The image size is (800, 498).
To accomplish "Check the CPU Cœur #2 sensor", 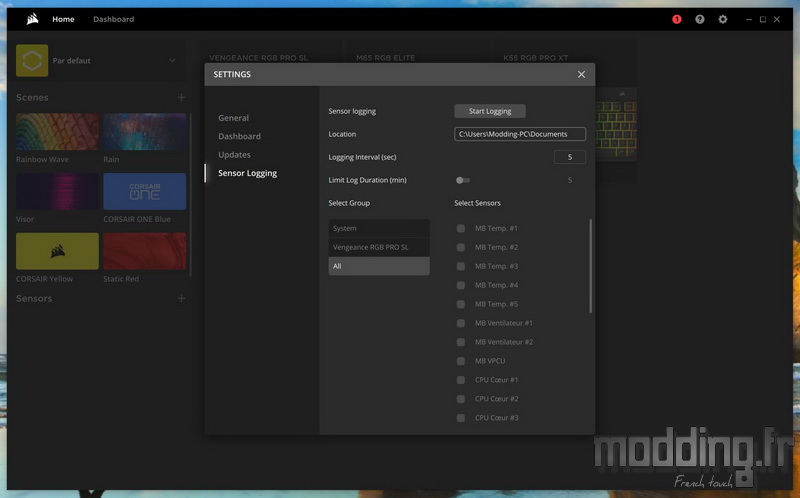I will 461,399.
